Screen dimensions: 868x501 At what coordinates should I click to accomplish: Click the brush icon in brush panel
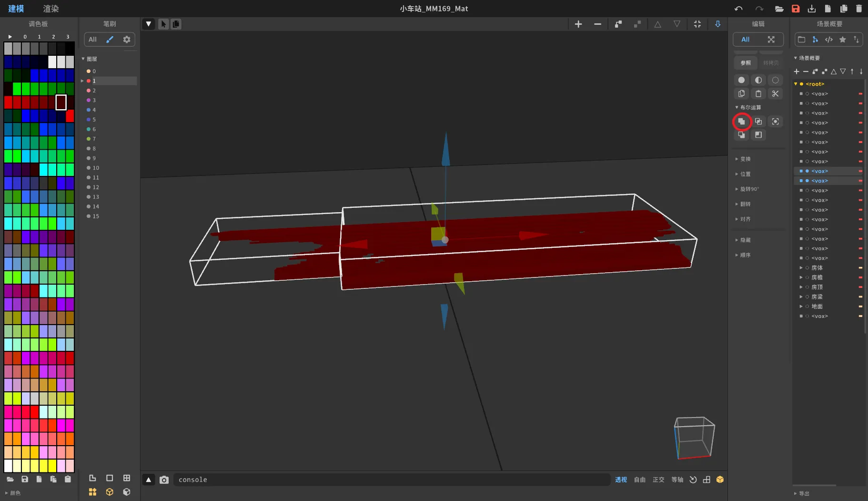tap(110, 40)
